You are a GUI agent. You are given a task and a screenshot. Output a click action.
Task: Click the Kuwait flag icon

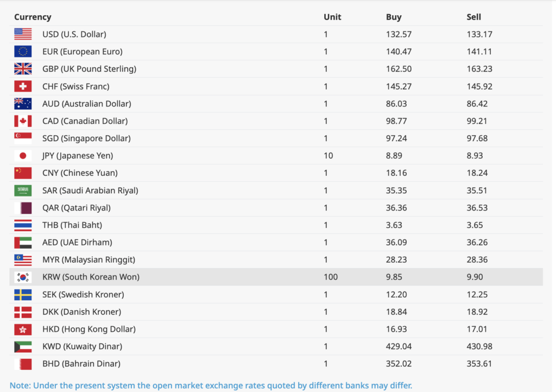(x=23, y=346)
